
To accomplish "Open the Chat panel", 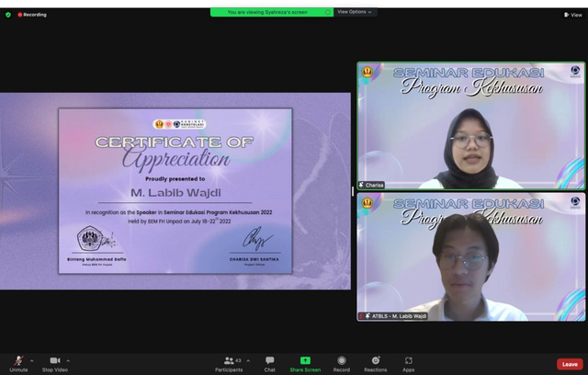I will [270, 361].
